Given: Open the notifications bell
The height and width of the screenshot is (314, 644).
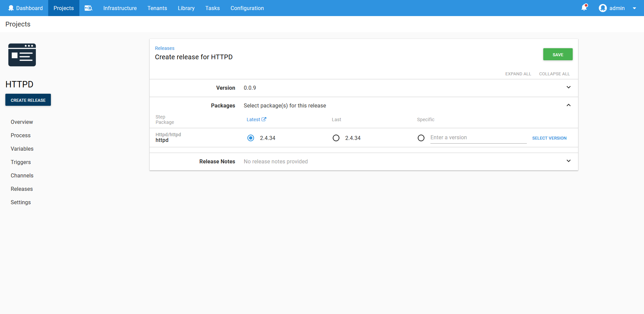Looking at the screenshot, I should tap(584, 8).
